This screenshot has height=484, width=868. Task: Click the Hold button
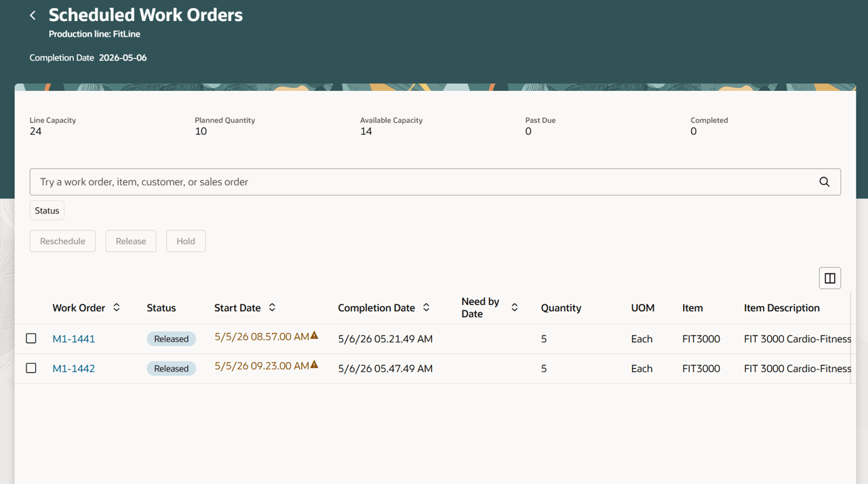click(186, 241)
